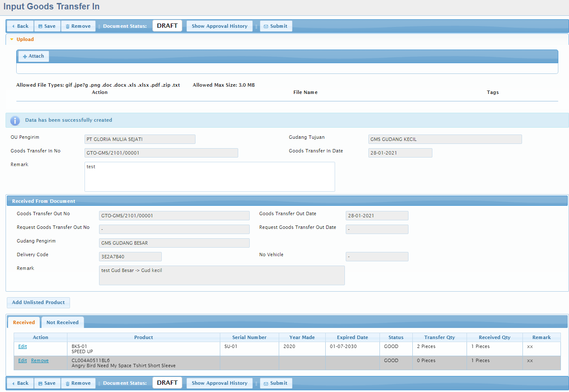This screenshot has width=569, height=392.
Task: Click the OU Pengirim field
Action: (x=140, y=139)
